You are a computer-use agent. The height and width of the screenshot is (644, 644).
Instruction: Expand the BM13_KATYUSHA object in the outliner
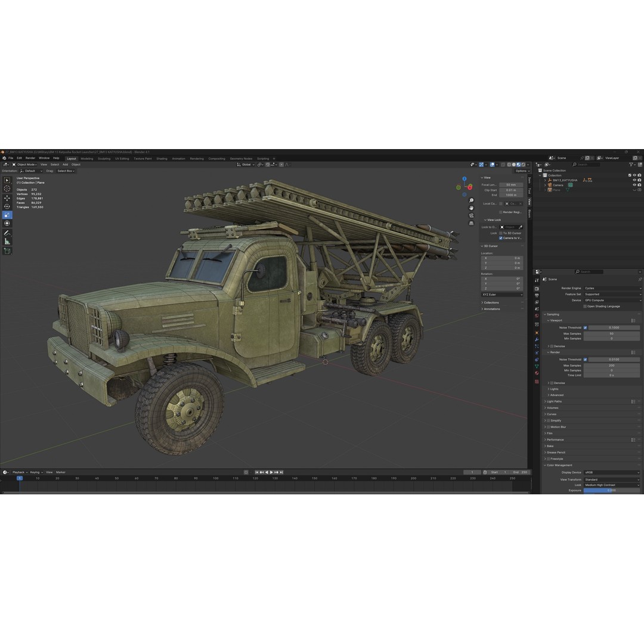[x=546, y=180]
